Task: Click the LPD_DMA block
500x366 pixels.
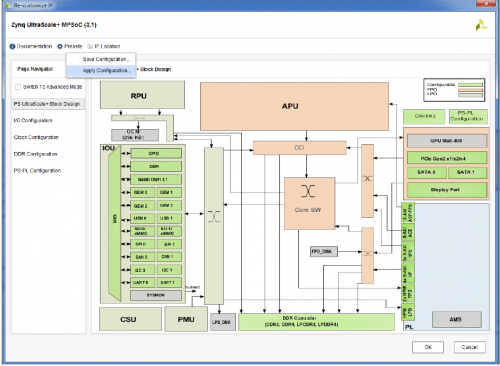Action: click(x=223, y=322)
